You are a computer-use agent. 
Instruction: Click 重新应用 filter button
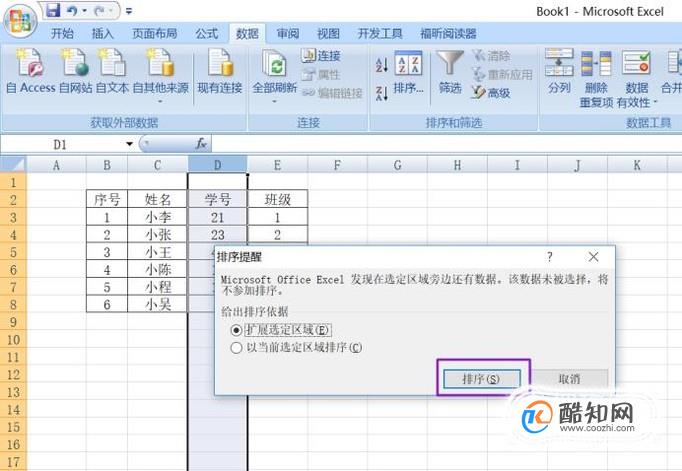(503, 74)
